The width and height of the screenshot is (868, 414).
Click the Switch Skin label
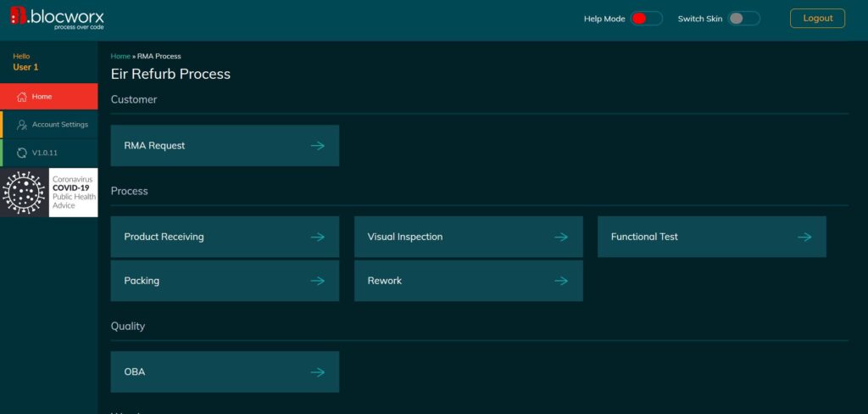pos(700,19)
